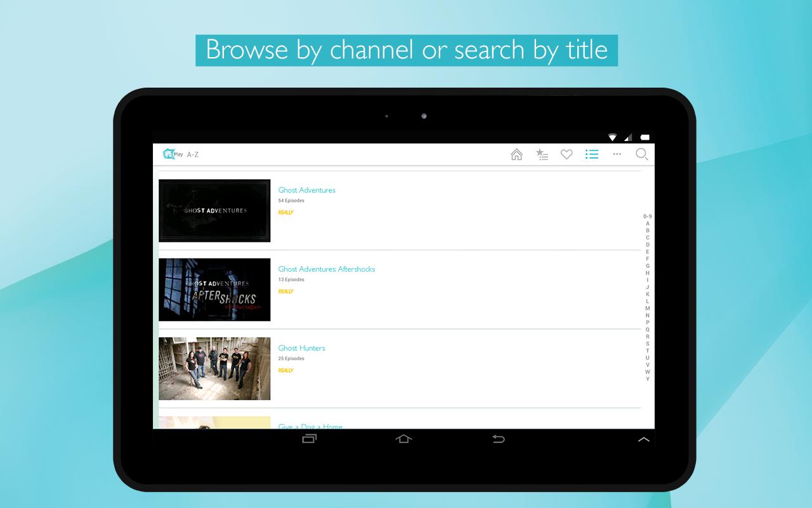Tap the Ghost Hunters thumbnail image
The height and width of the screenshot is (508, 812).
point(214,368)
